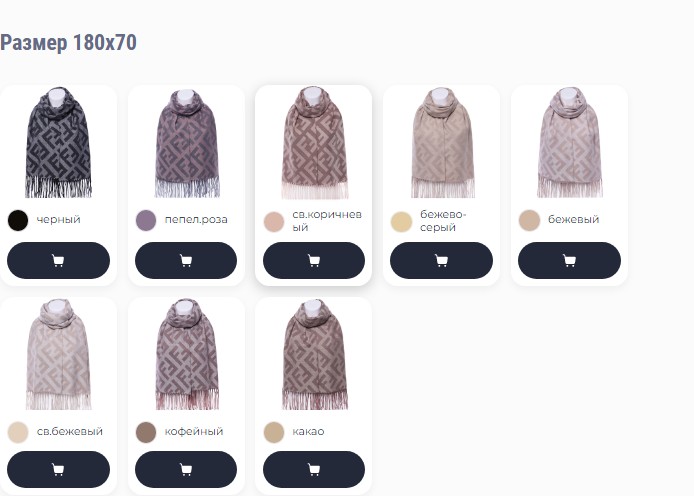Screen dimensions: 694x496
Task: Open the кофейный scarf photo
Action: pos(187,354)
